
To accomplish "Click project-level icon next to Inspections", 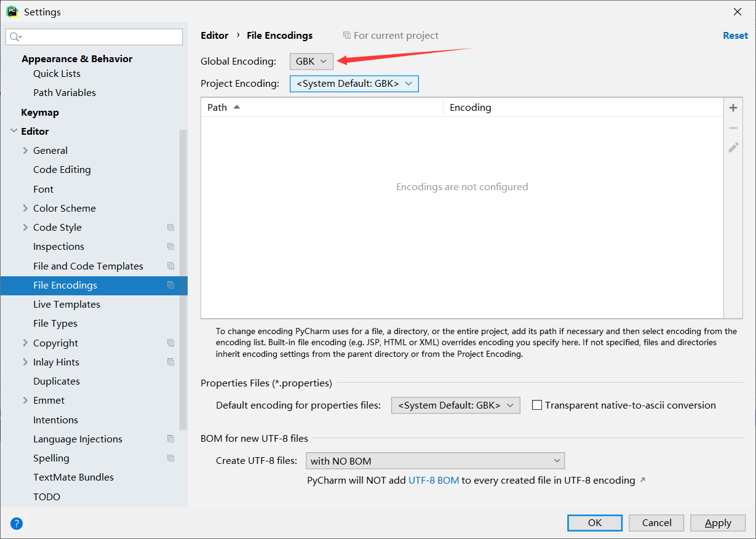I will [x=171, y=246].
